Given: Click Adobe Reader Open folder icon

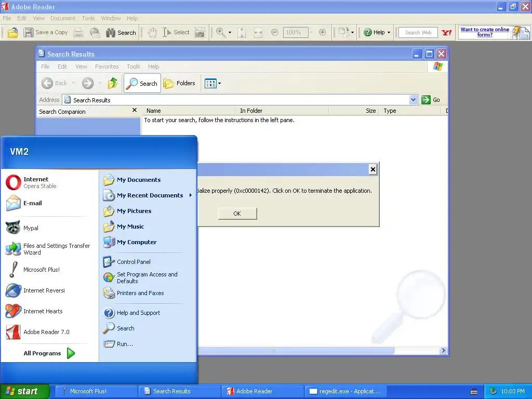Looking at the screenshot, I should 12,33.
